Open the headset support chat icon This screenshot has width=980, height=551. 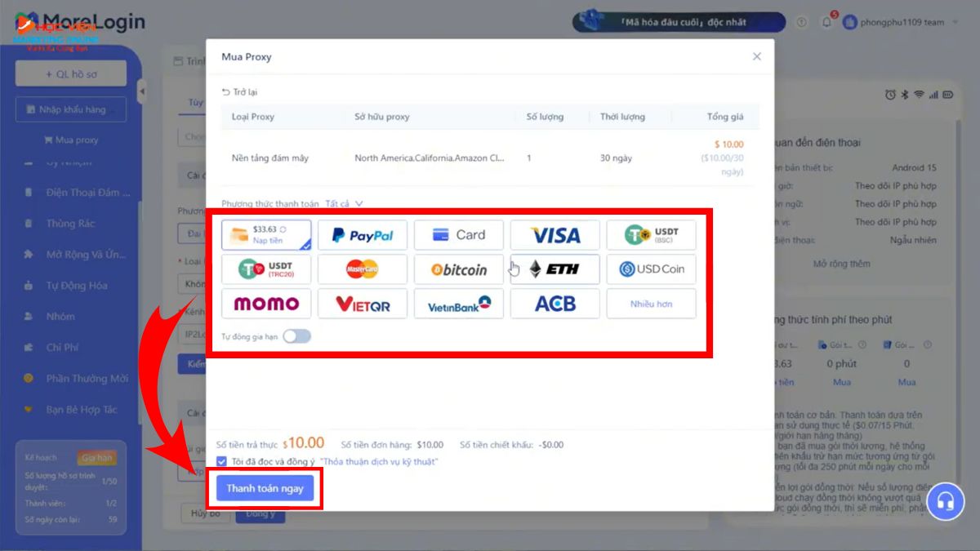pos(945,500)
